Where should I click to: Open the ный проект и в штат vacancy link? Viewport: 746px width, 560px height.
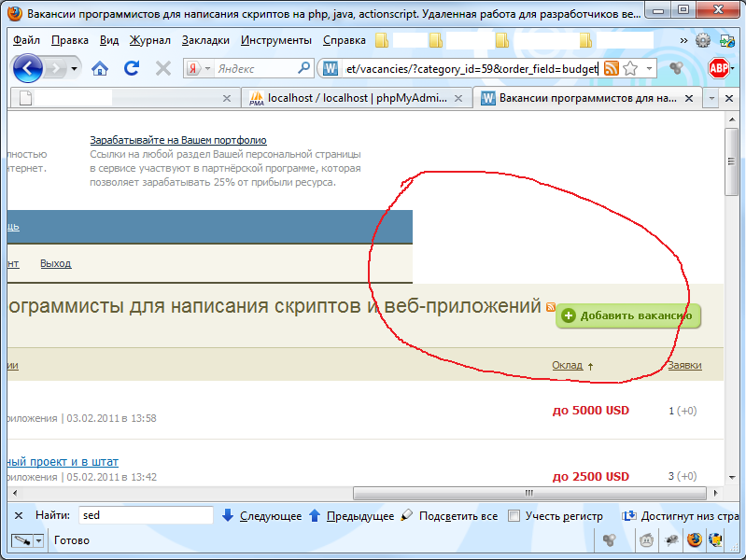(63, 461)
